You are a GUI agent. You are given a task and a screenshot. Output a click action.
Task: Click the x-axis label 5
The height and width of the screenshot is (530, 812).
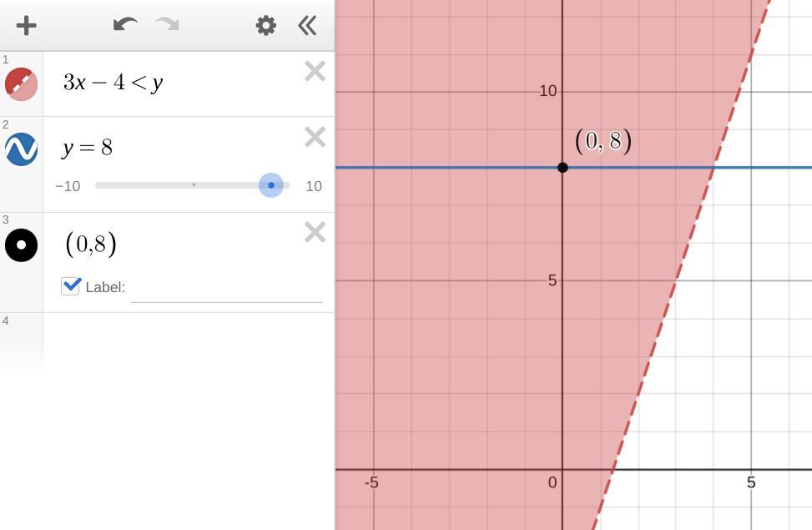pyautogui.click(x=751, y=483)
